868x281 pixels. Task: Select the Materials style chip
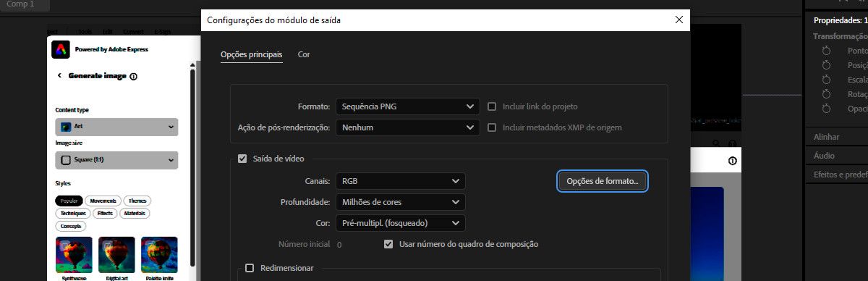135,214
